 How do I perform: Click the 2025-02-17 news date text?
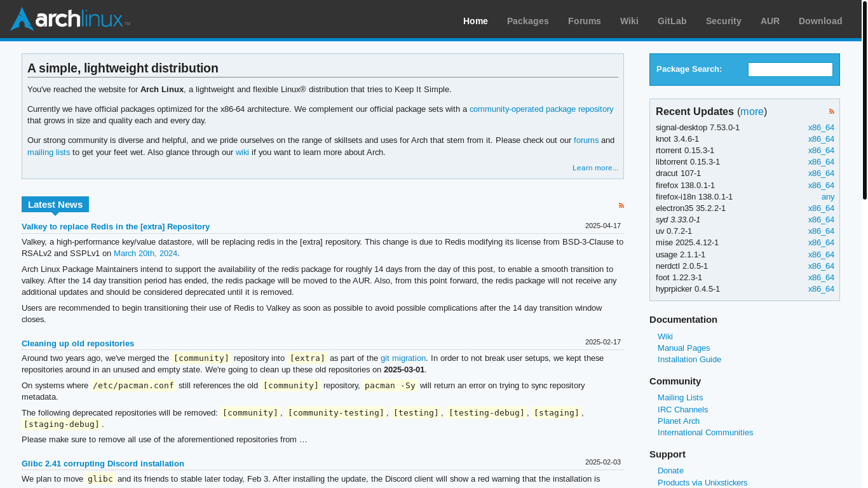tap(603, 342)
